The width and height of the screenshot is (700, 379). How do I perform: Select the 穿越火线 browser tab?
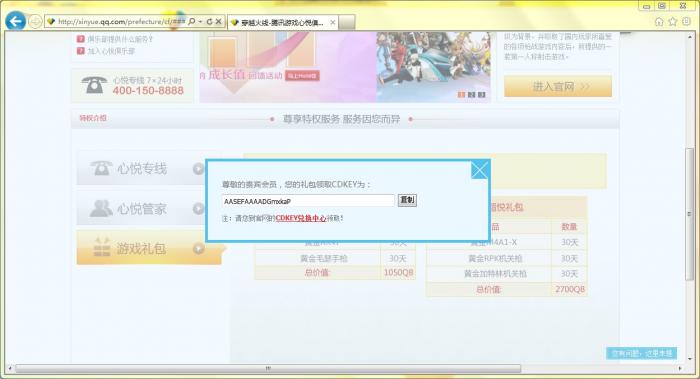[x=282, y=22]
